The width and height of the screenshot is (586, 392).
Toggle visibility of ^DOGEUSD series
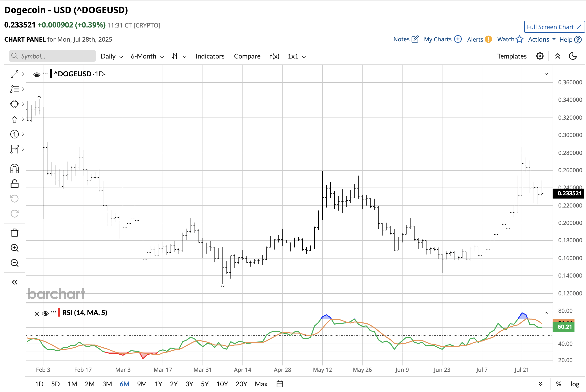[37, 75]
